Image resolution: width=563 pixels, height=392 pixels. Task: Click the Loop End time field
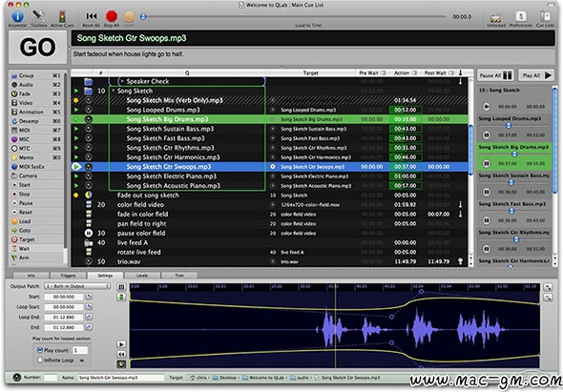coord(64,318)
